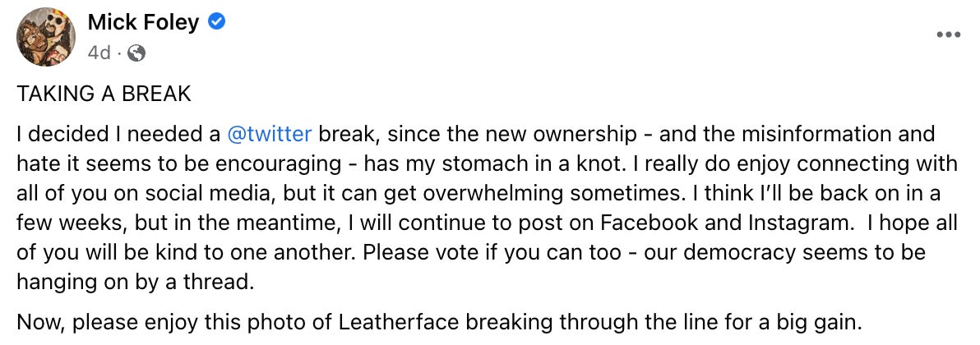Open the three-dot post options menu
Screen dimensions: 980x345
click(948, 34)
